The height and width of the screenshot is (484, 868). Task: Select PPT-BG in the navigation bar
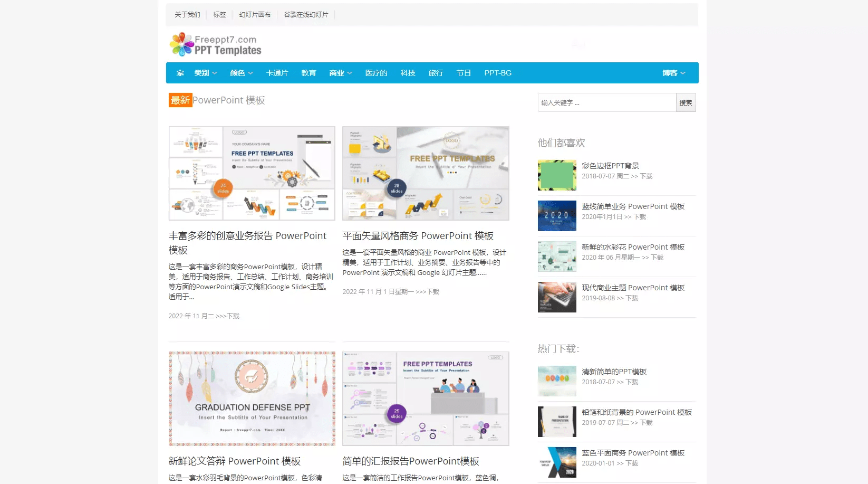[x=498, y=73]
